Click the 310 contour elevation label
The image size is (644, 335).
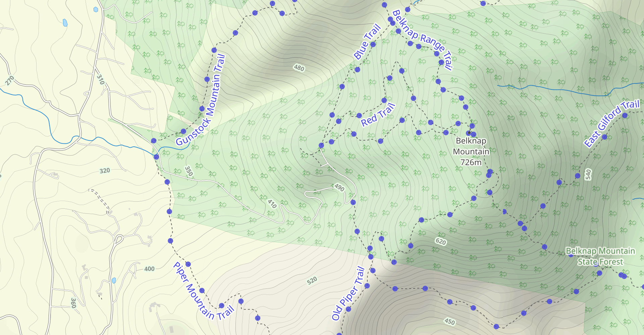tap(100, 79)
